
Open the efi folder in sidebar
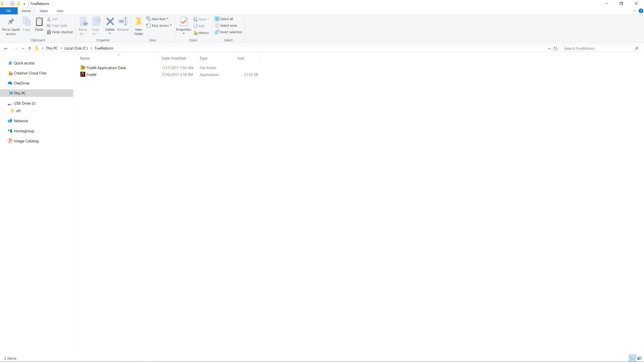click(18, 111)
